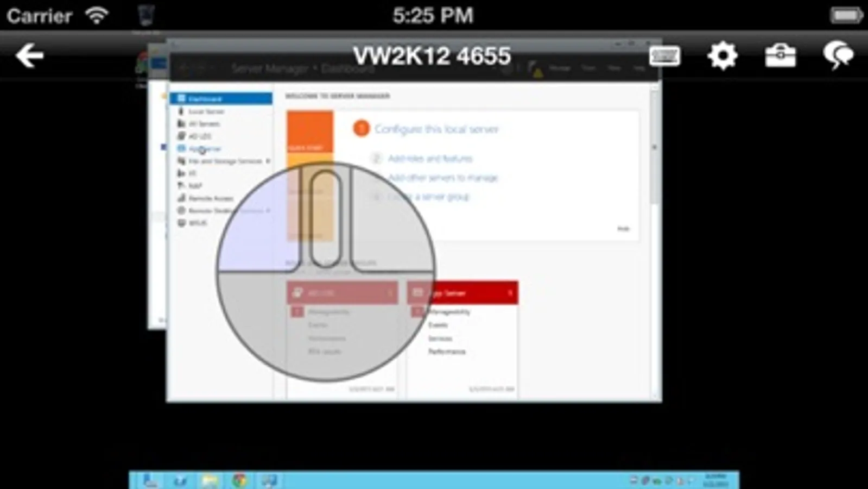The width and height of the screenshot is (868, 489).
Task: Open the AD LDS role tile header
Action: click(x=343, y=293)
